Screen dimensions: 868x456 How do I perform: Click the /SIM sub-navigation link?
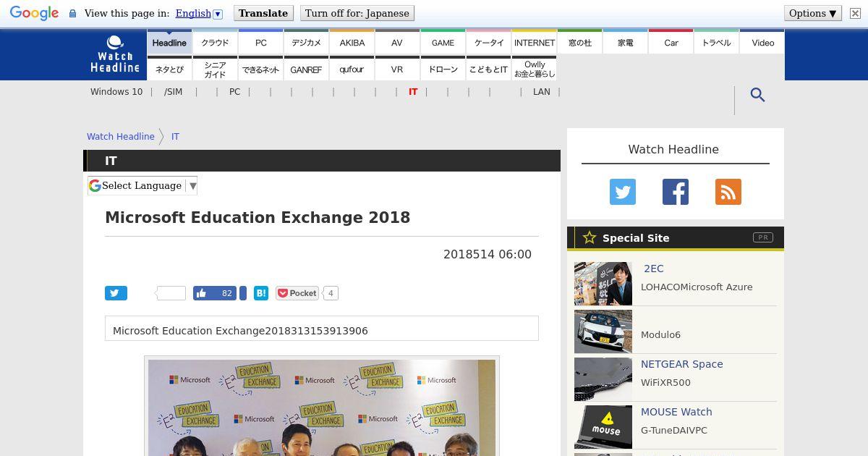(174, 92)
